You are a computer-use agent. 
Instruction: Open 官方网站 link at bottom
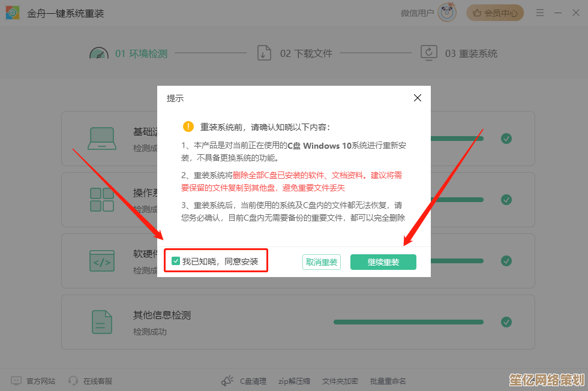[x=41, y=381]
